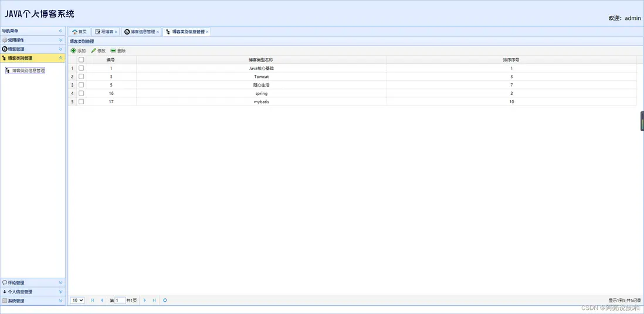644x314 pixels.
Task: Click the JAVA个人博客系统 title
Action: pyautogui.click(x=39, y=13)
